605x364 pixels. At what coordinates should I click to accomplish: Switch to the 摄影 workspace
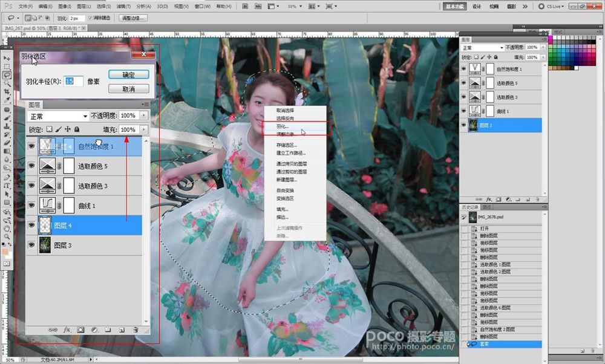[x=511, y=6]
